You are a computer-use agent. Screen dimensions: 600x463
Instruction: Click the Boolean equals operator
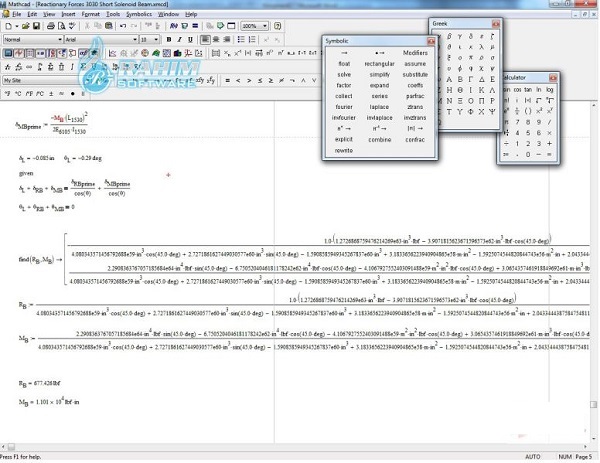pyautogui.click(x=228, y=80)
